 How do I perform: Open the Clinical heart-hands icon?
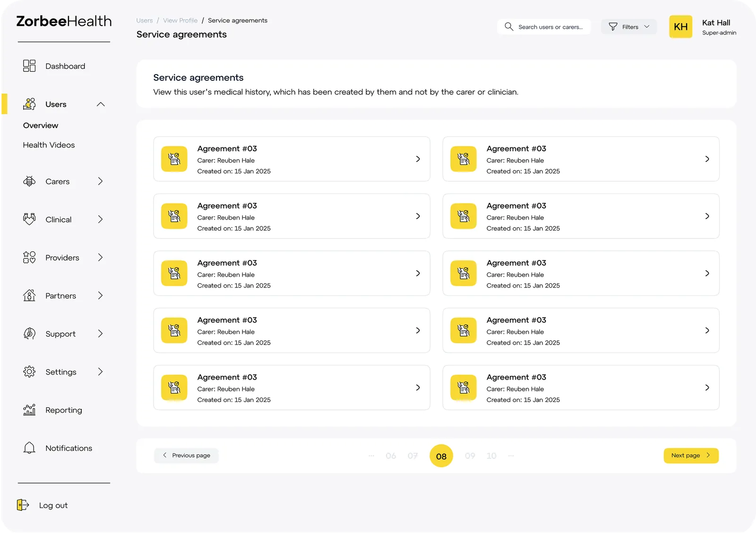click(x=29, y=219)
